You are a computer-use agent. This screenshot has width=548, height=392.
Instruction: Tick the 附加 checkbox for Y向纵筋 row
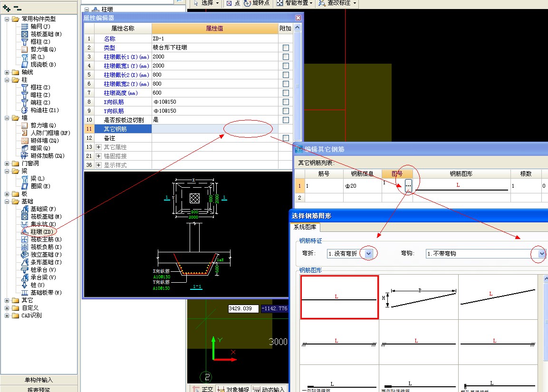(x=286, y=111)
